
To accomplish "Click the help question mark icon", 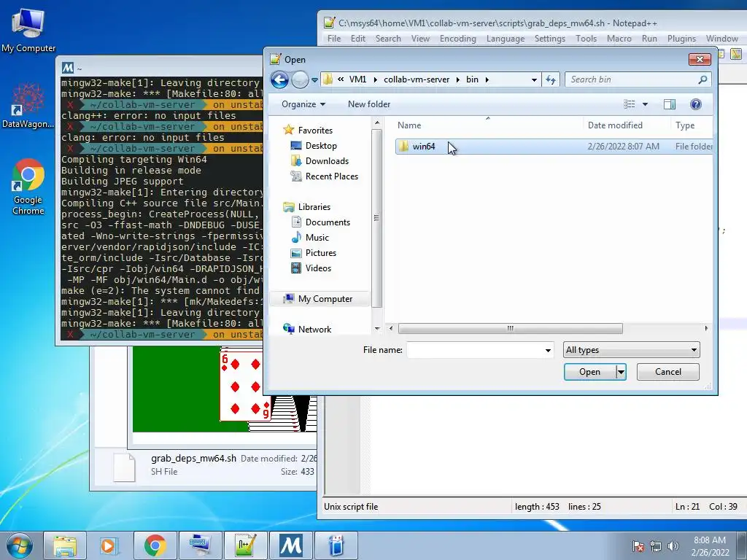I will [695, 104].
